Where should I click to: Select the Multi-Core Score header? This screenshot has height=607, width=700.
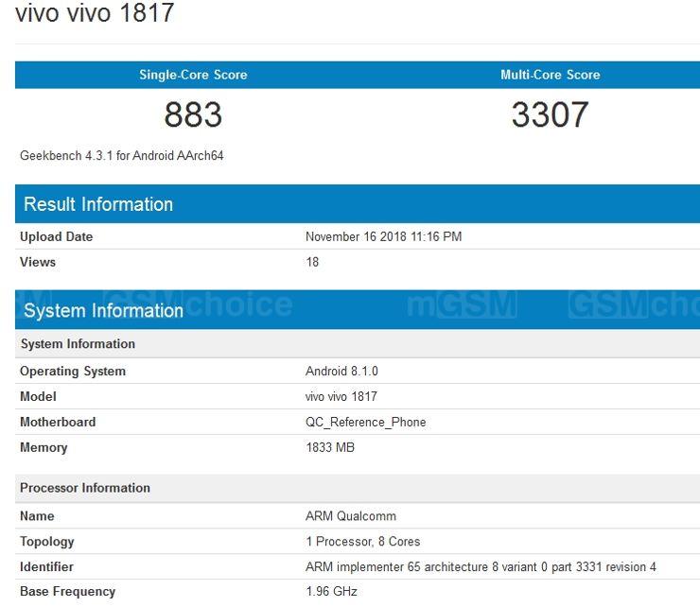(x=550, y=75)
